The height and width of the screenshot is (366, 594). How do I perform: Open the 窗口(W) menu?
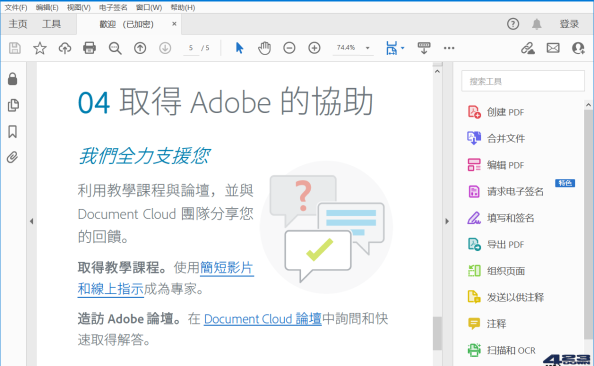[x=149, y=8]
